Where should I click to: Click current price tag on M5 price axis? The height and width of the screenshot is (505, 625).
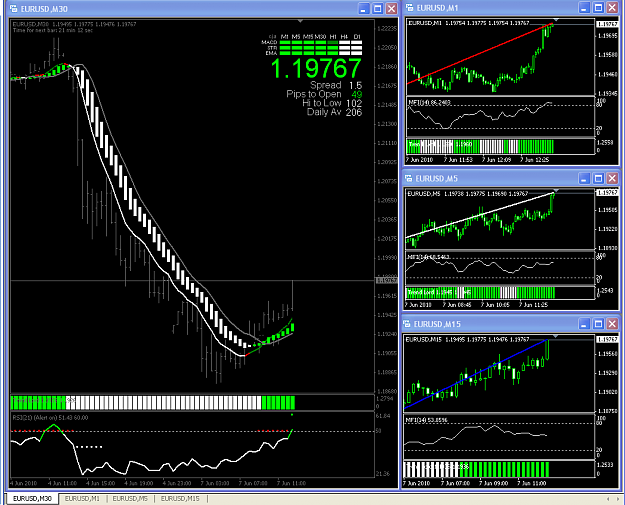click(x=607, y=193)
